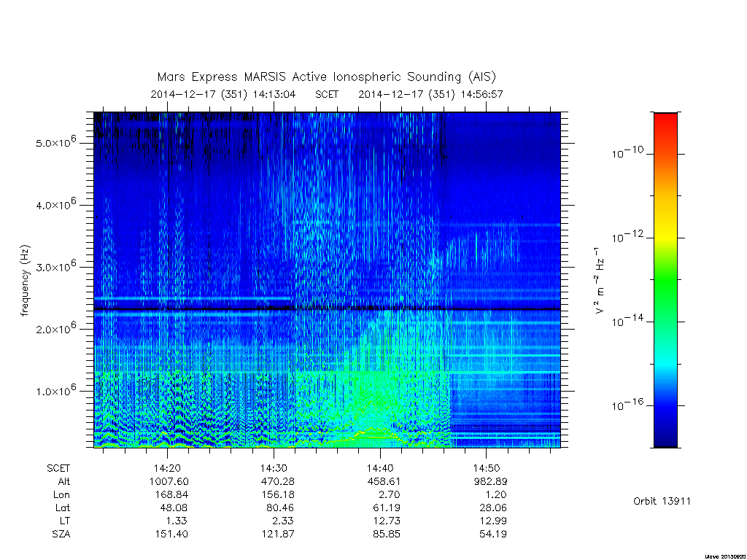The image size is (747, 560).
Task: Click the vertical frequency (Hz) axis title
Action: (25, 281)
